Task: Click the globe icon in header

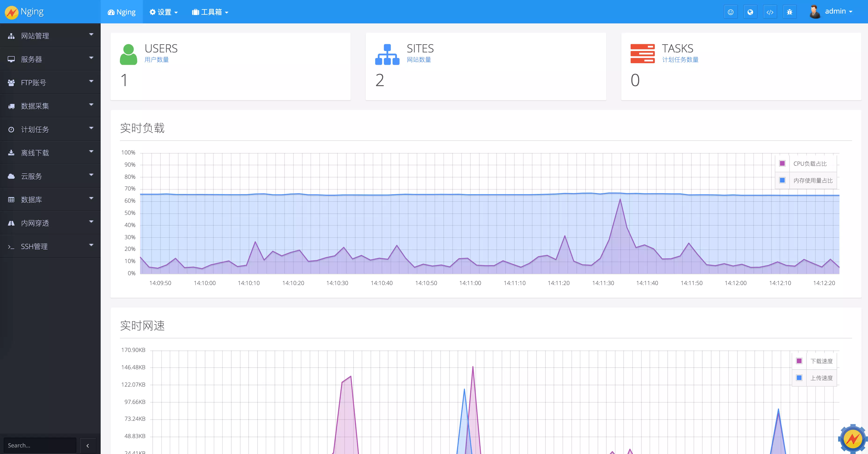Action: (750, 12)
